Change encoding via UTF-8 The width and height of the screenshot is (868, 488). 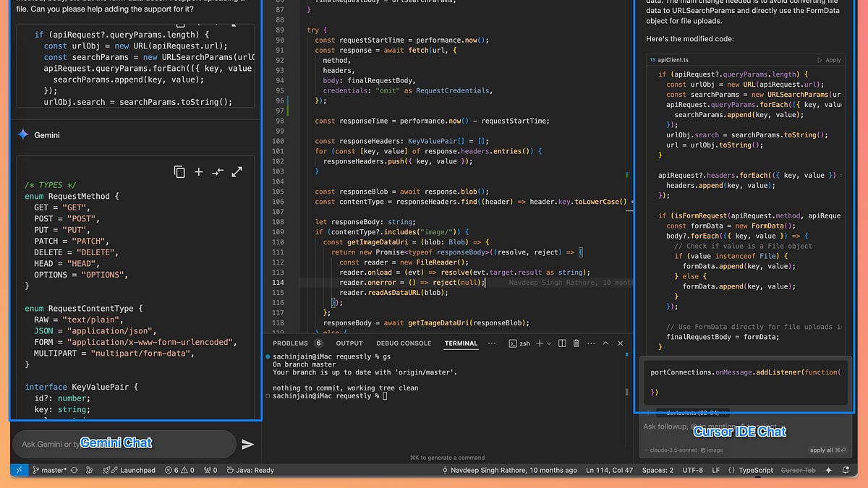pyautogui.click(x=692, y=470)
